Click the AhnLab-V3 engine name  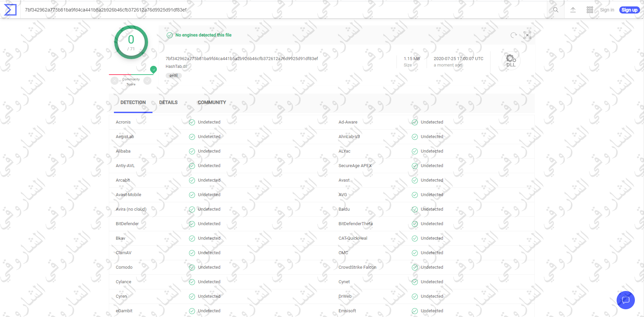click(349, 137)
